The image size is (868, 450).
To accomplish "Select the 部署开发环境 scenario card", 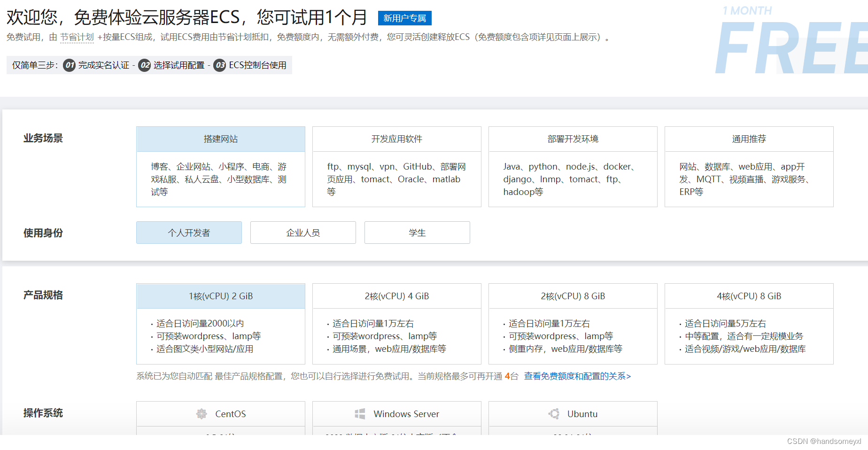I will coord(573,139).
